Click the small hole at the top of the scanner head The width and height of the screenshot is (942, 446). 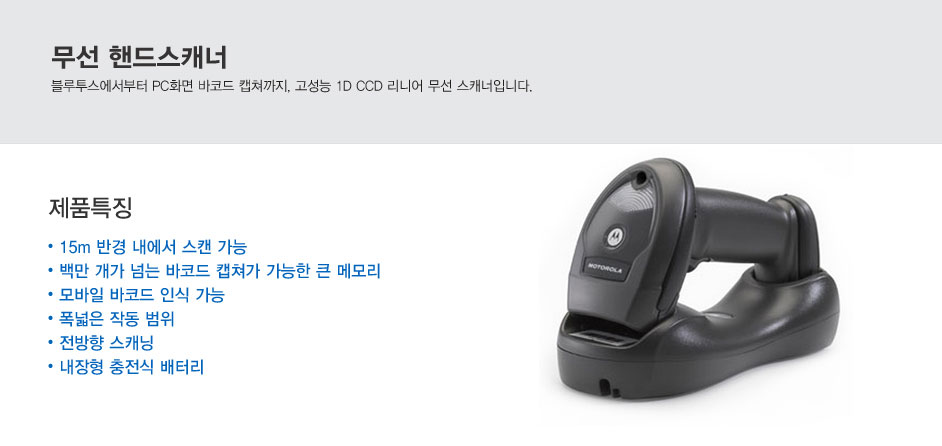[x=642, y=179]
